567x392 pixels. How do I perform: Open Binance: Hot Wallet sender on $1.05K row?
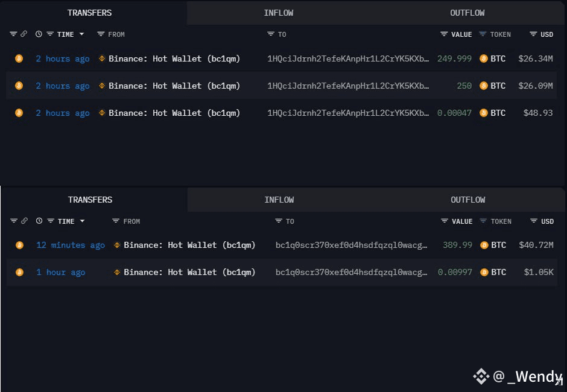click(189, 273)
